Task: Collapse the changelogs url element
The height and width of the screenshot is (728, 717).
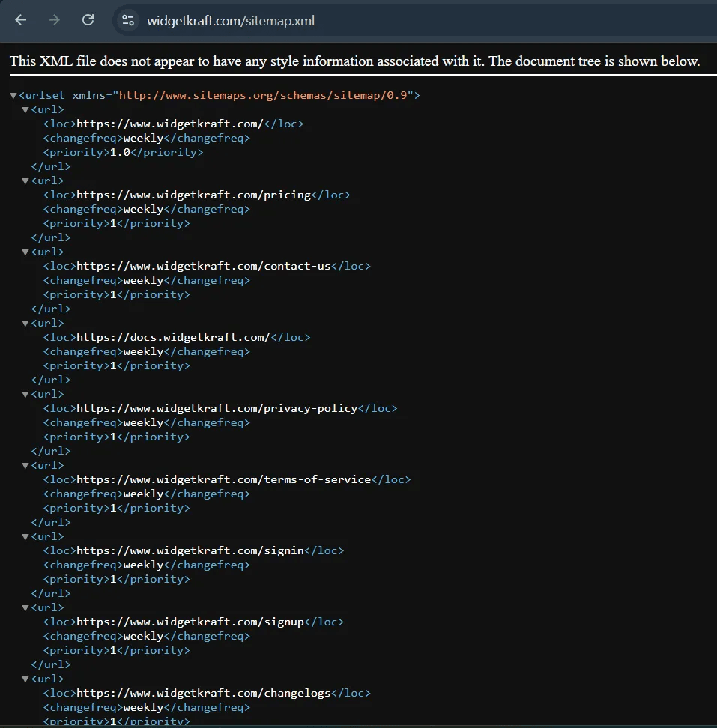Action: click(25, 679)
